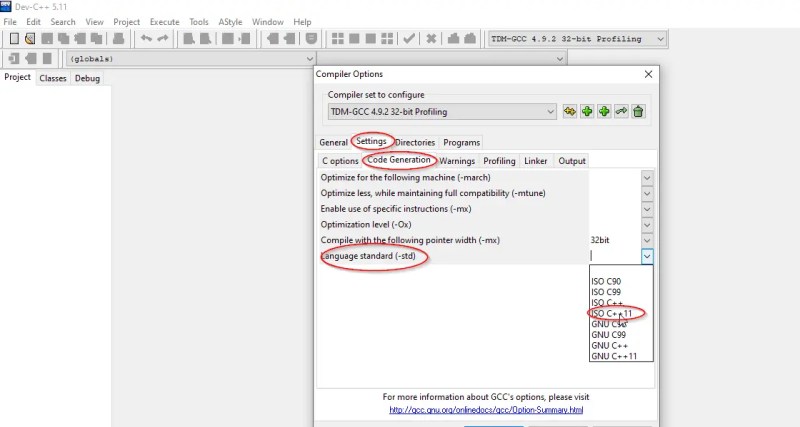
Task: Click the Undo arrow icon
Action: [x=146, y=39]
